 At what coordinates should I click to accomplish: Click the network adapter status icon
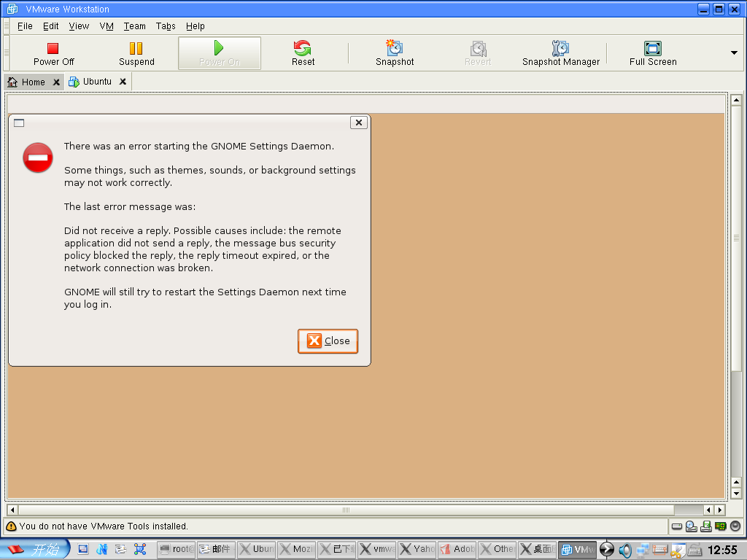[x=720, y=526]
